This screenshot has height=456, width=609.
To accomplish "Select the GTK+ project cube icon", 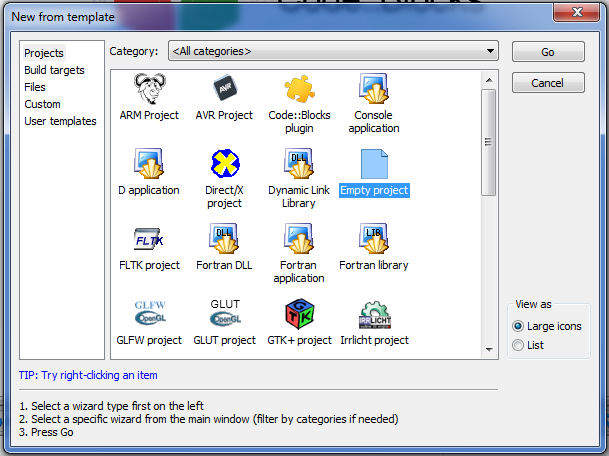I will coord(299,314).
